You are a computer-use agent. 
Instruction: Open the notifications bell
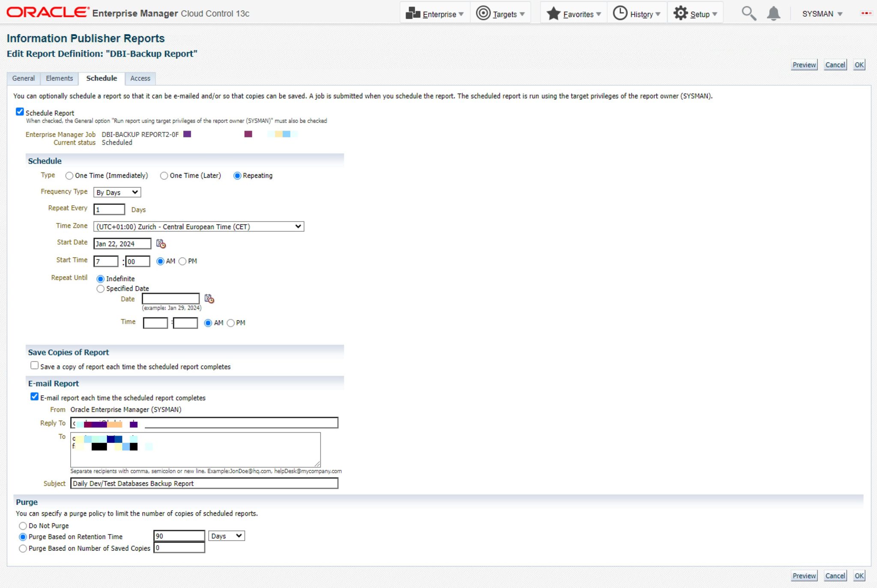tap(773, 14)
